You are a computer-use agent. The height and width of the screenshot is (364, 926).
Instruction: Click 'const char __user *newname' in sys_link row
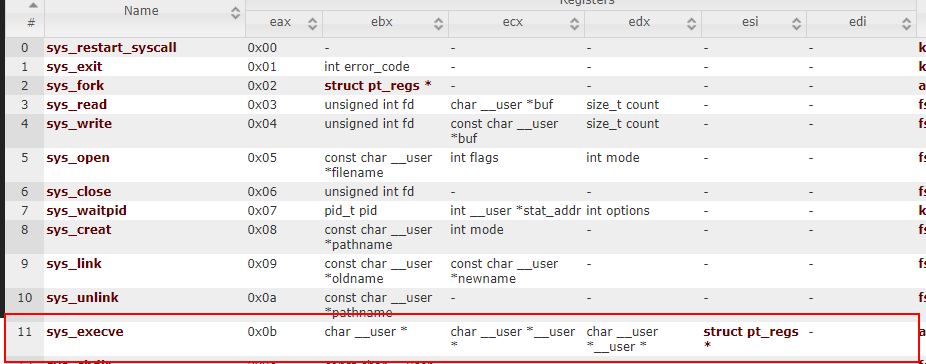click(504, 271)
